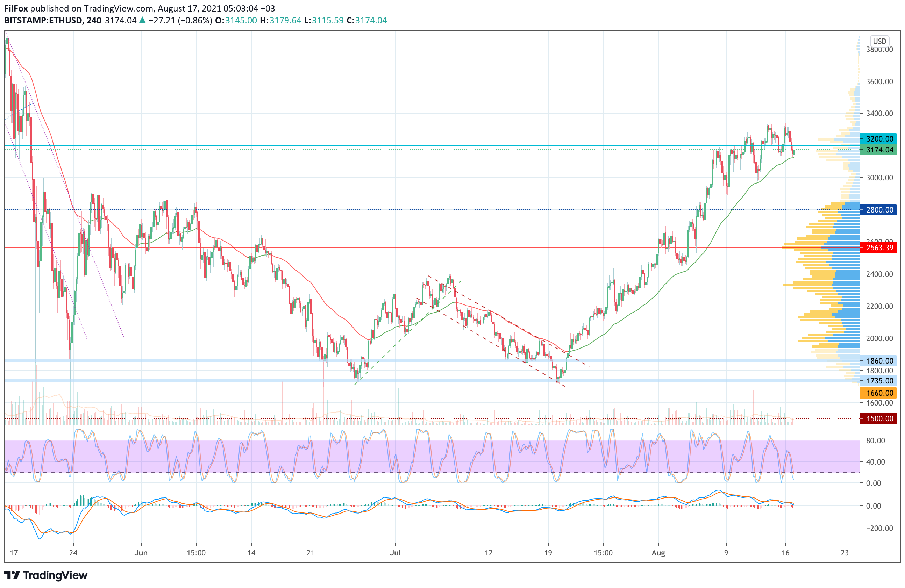Viewport: 905px width, 588px height.
Task: Click the light blue 1860.00 support tag
Action: coord(879,361)
